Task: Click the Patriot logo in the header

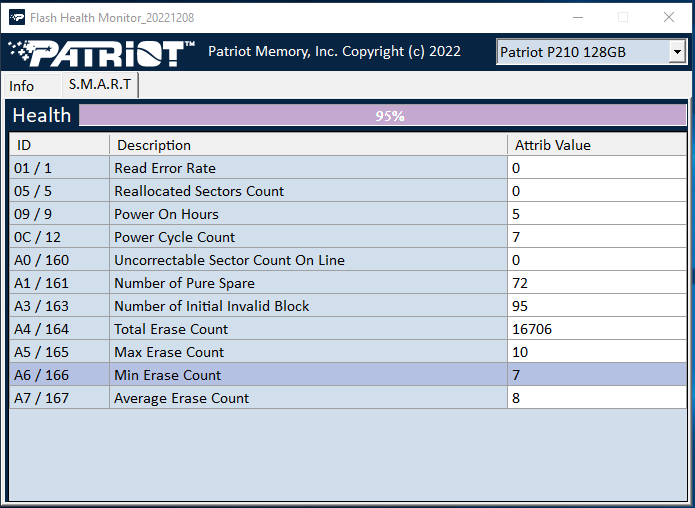Action: [x=101, y=53]
